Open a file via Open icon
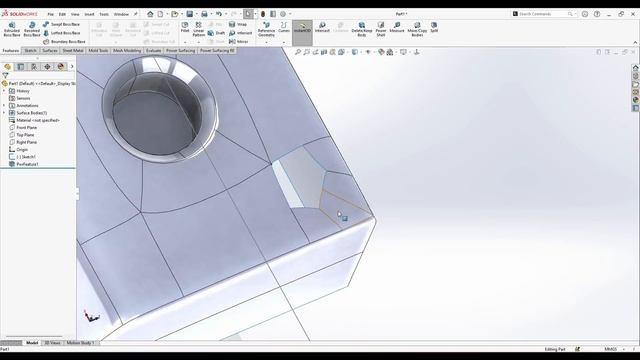Image resolution: width=640 pixels, height=360 pixels. coord(175,14)
